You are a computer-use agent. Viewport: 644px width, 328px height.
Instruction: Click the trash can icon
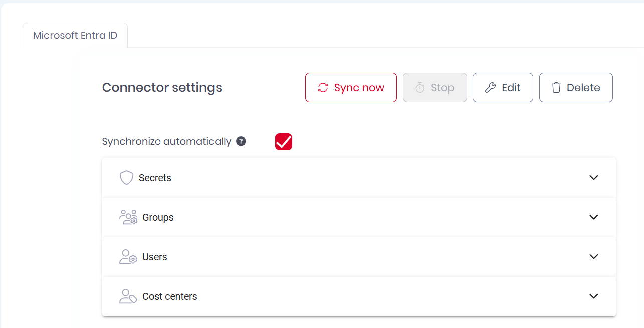[556, 88]
